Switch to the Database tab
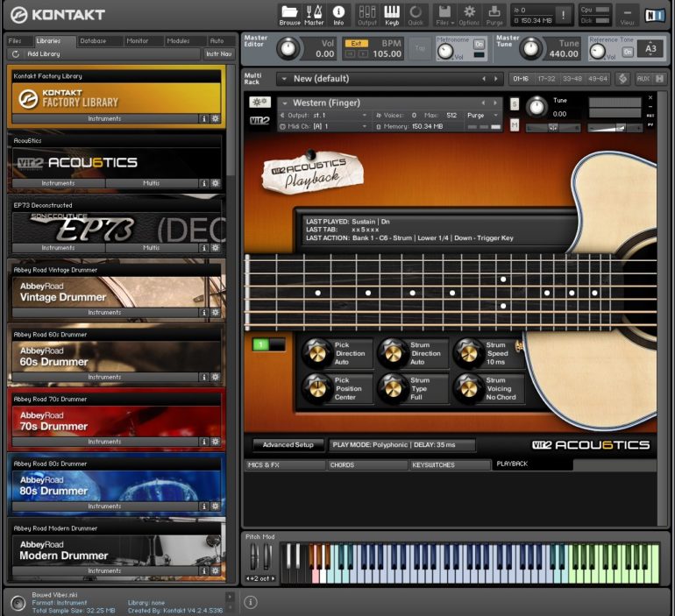 93,41
